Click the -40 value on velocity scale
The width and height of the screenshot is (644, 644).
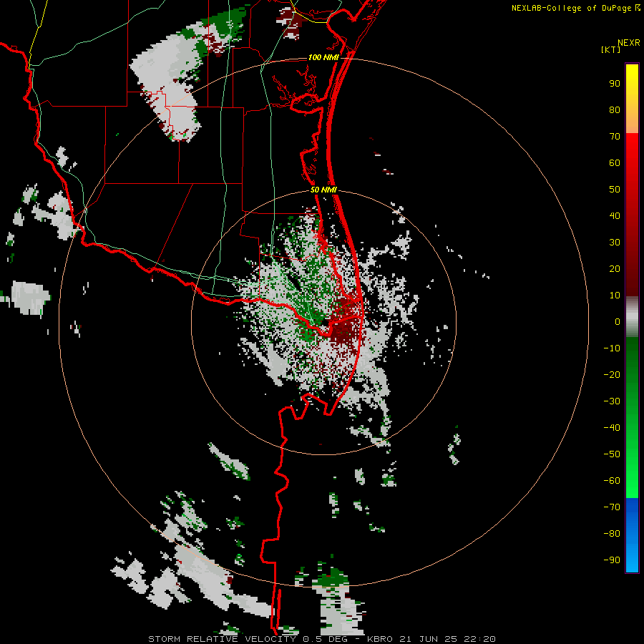tap(612, 428)
